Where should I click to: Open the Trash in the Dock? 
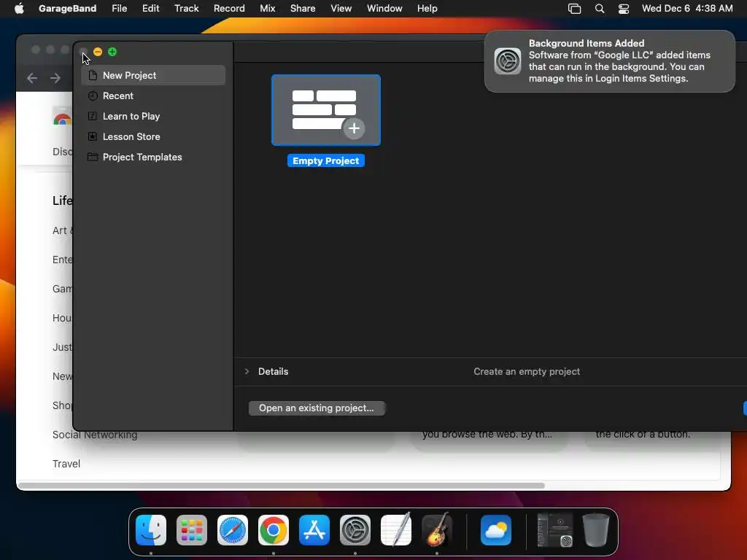(x=595, y=530)
